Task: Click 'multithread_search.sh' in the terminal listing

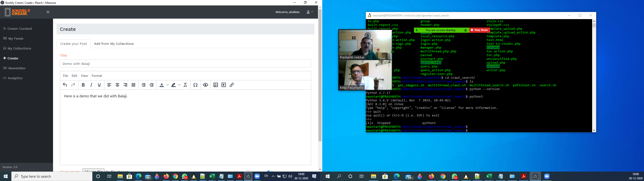Action: coord(489,85)
